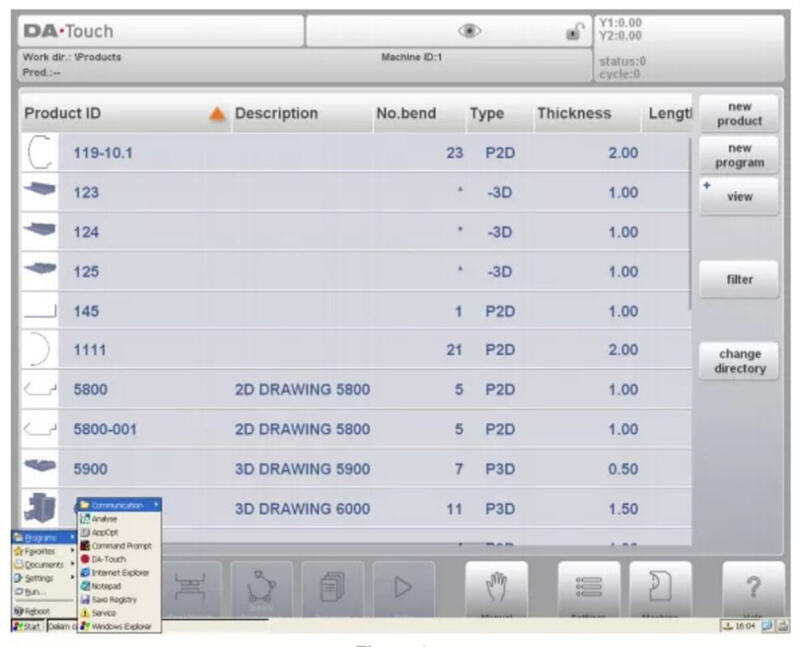Image resolution: width=800 pixels, height=647 pixels.
Task: Toggle the eye visibility icon in header
Action: [469, 30]
